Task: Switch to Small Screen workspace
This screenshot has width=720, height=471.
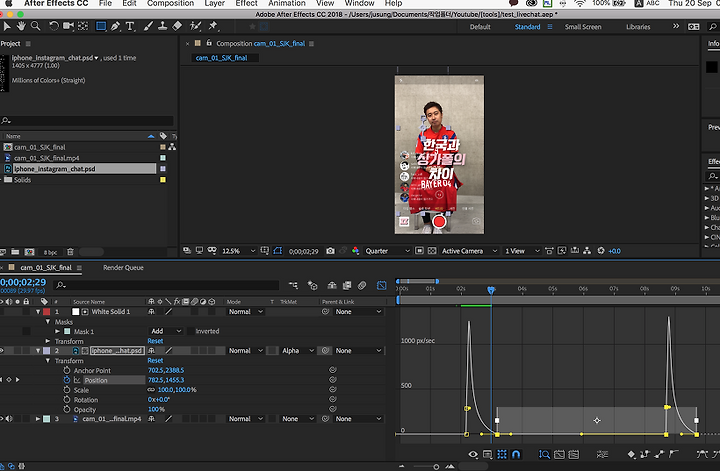Action: pyautogui.click(x=583, y=27)
